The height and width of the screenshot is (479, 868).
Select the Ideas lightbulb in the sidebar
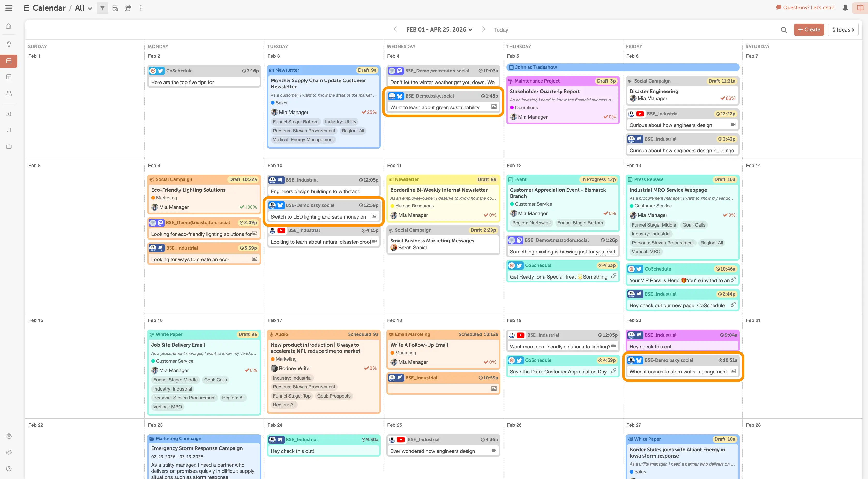click(9, 44)
